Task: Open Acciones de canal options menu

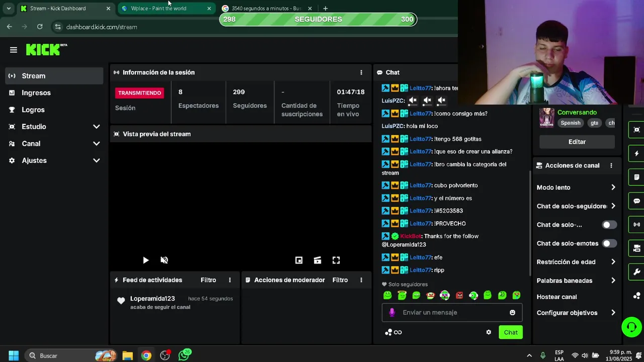Action: click(x=611, y=165)
